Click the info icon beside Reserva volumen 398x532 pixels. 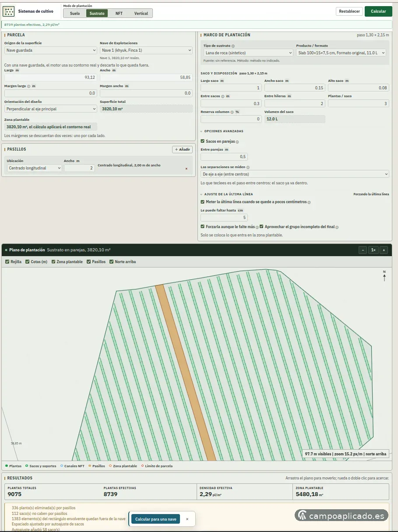(x=232, y=112)
